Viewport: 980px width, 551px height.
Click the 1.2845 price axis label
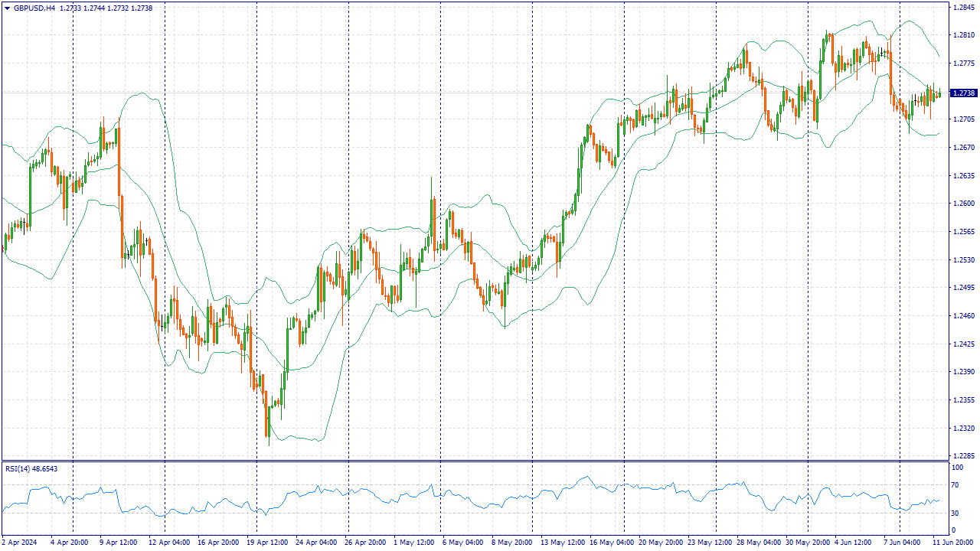[963, 7]
